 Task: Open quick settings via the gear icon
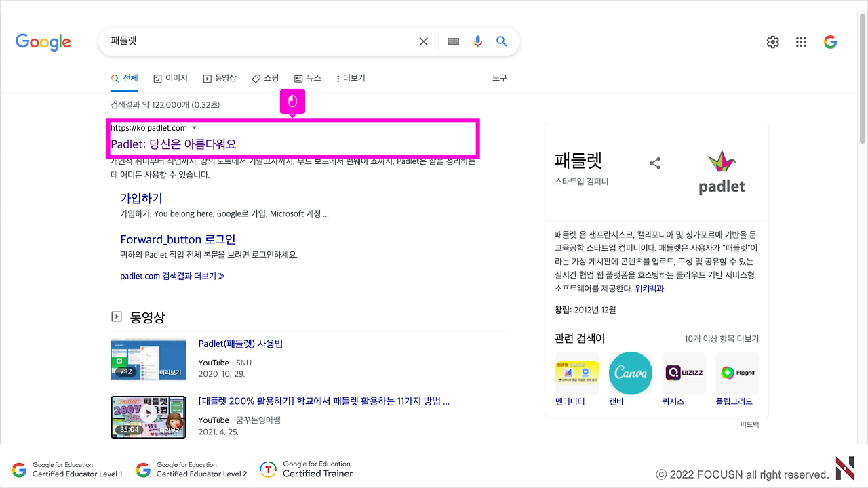point(772,41)
